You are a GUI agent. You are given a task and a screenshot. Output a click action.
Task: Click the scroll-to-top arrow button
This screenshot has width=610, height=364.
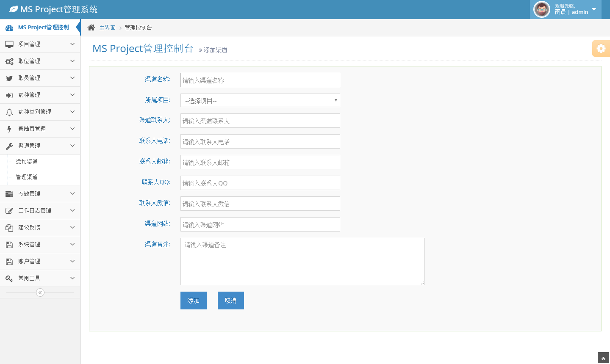coord(603,358)
